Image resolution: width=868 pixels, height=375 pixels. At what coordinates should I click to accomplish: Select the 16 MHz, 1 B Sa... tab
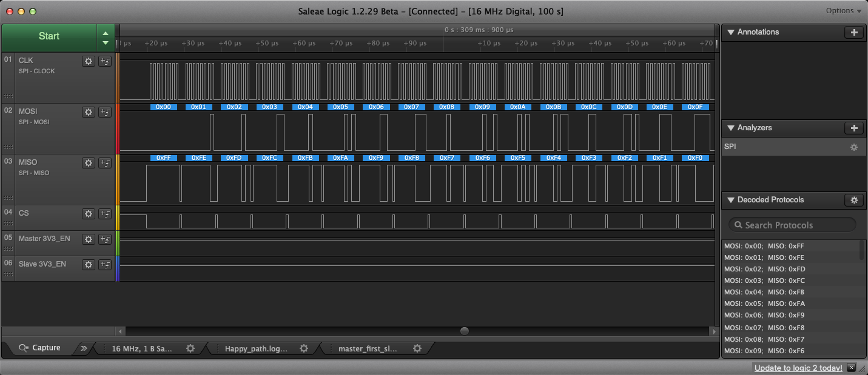tap(142, 348)
